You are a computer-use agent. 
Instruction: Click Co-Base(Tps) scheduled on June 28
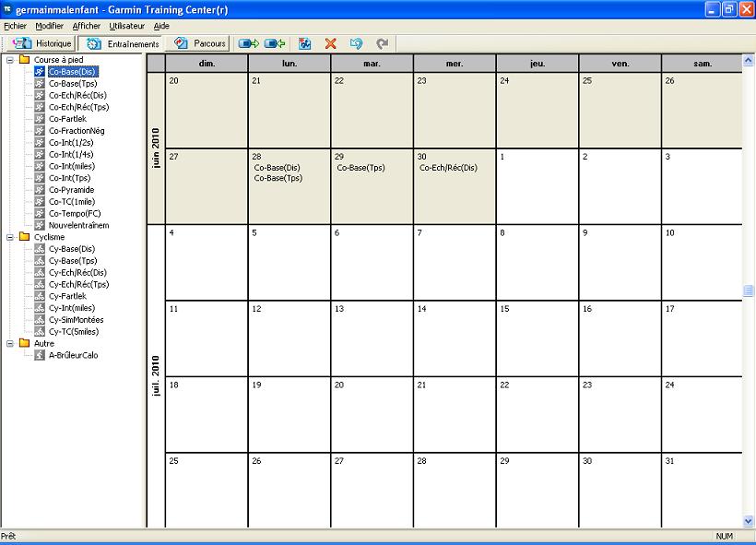pos(278,178)
